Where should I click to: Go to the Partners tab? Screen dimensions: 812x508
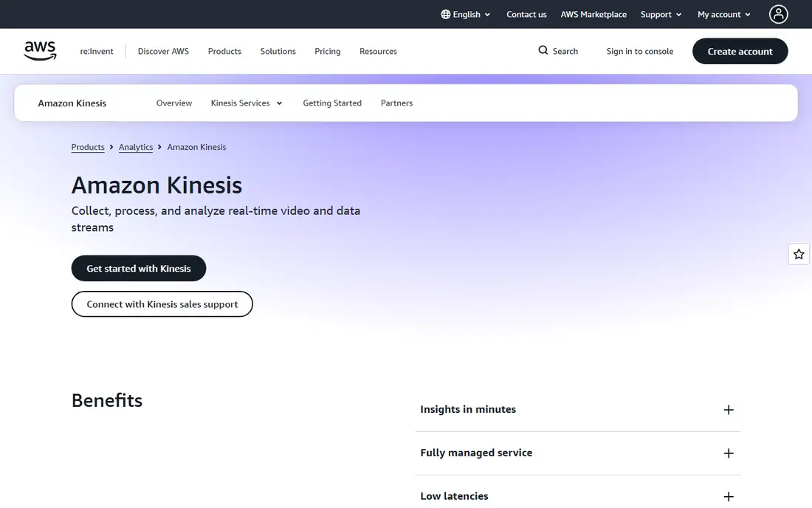click(396, 103)
